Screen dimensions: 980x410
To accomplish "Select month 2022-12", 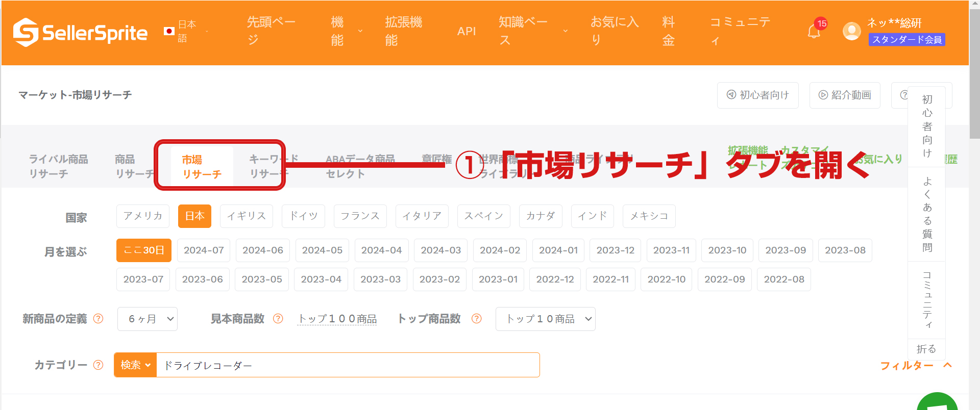I will (555, 279).
